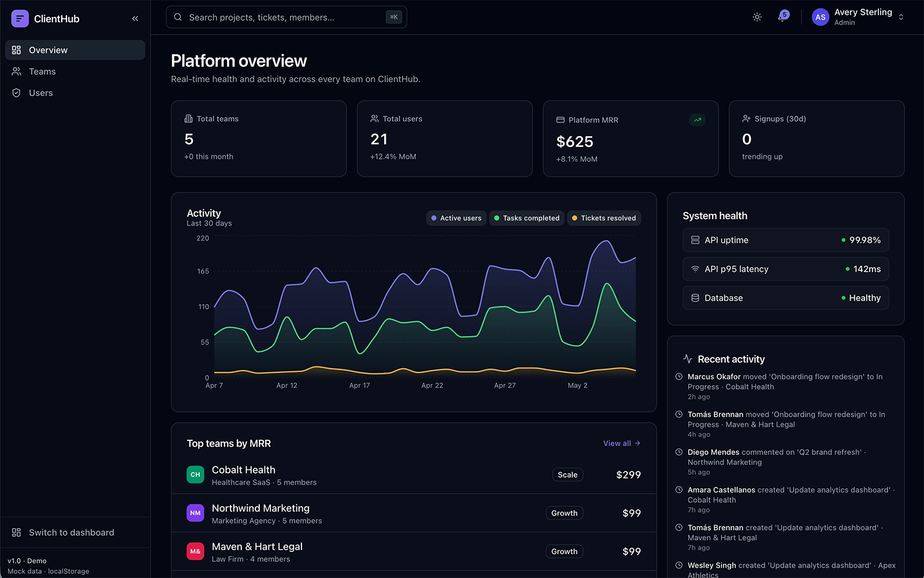Click Maven & Hart Legal's Growth badge

(564, 551)
